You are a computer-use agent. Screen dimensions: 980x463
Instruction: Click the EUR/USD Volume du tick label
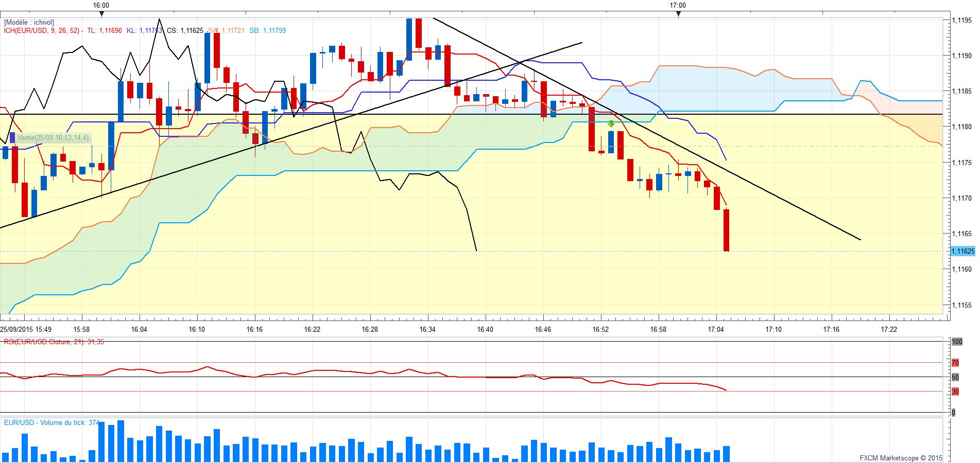(51, 422)
